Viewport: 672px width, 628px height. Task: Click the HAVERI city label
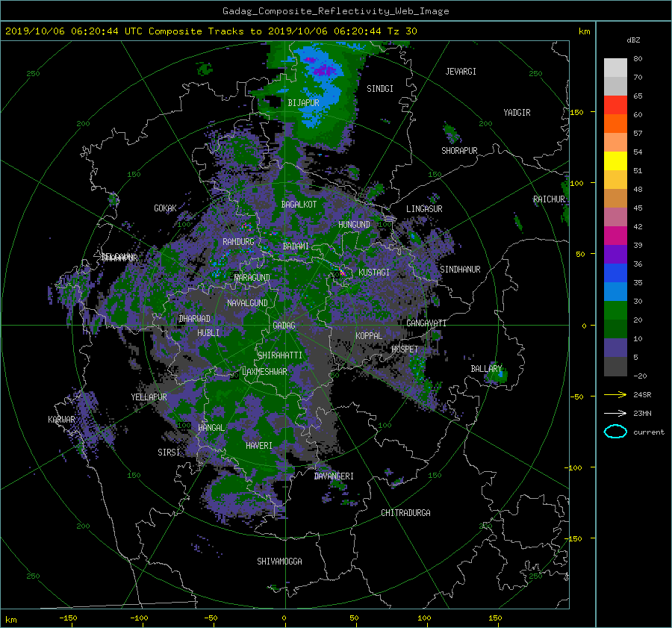[x=259, y=446]
